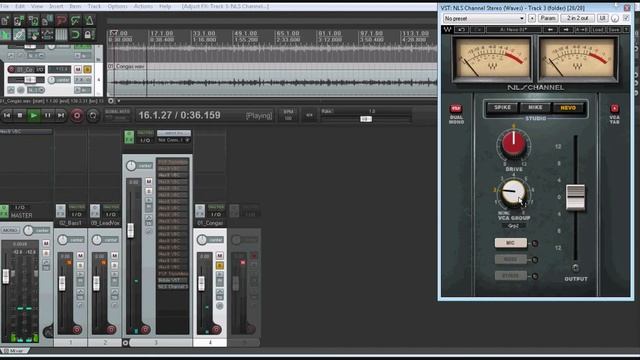Open the View menu
Viewport: 640px width, 360px height.
click(37, 6)
